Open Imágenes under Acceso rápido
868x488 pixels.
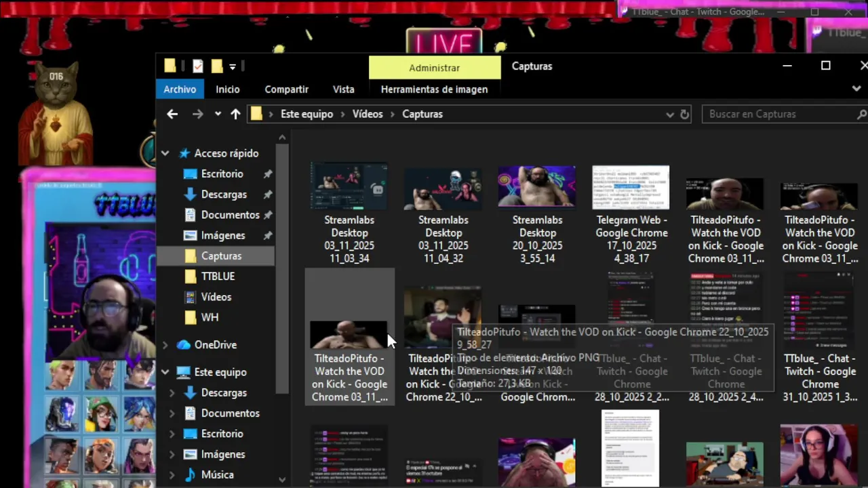(x=223, y=235)
